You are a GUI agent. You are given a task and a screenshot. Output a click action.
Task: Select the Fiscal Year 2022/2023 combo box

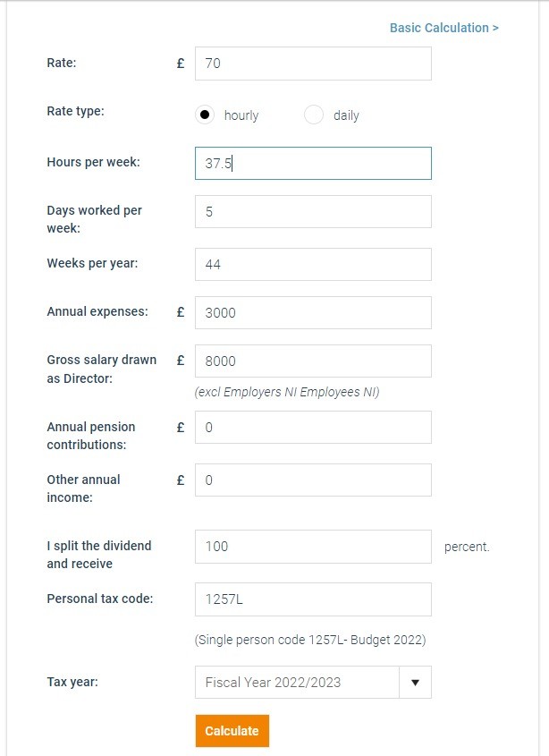313,683
